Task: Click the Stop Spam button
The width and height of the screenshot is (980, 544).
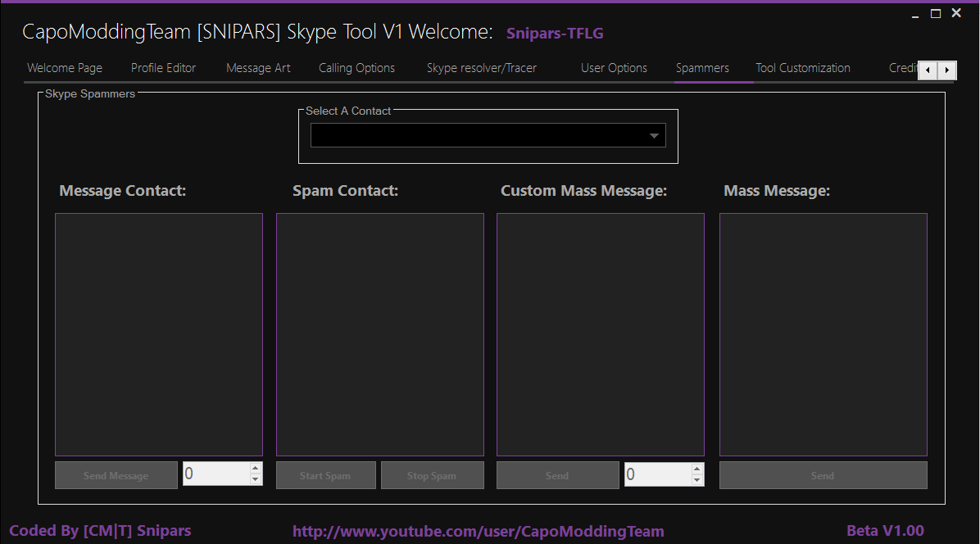Action: coord(433,475)
